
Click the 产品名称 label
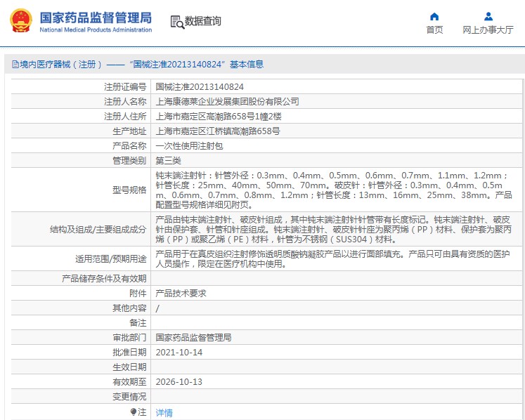pos(129,146)
